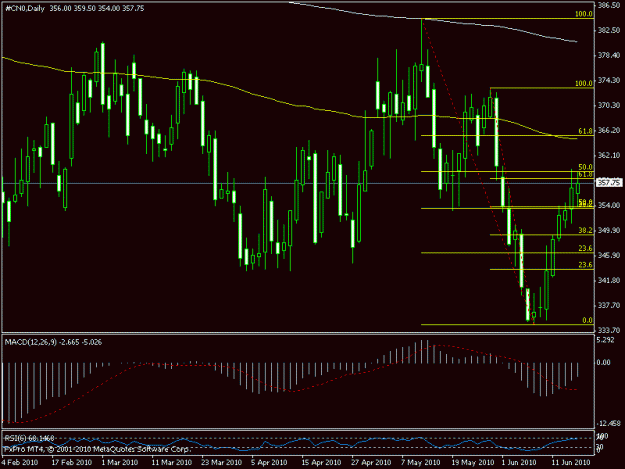
Task: Click the 4 Feb 2010 date label
Action: point(20,462)
